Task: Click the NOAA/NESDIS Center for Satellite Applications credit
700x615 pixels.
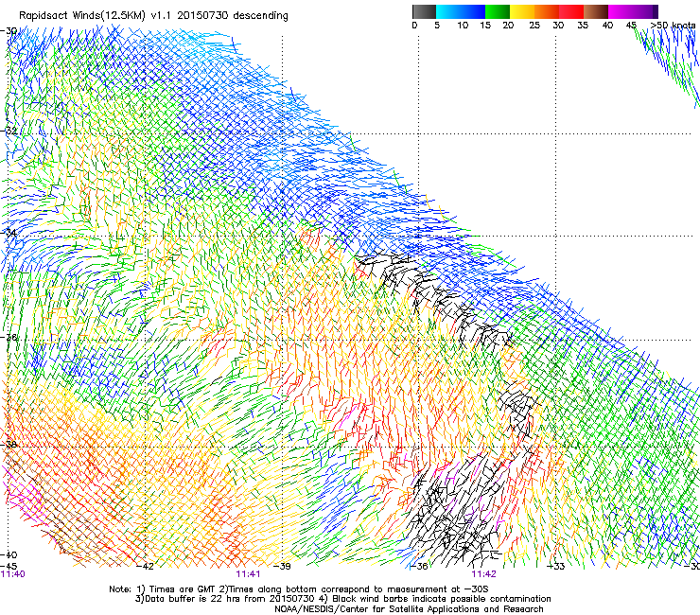Action: coord(409,609)
